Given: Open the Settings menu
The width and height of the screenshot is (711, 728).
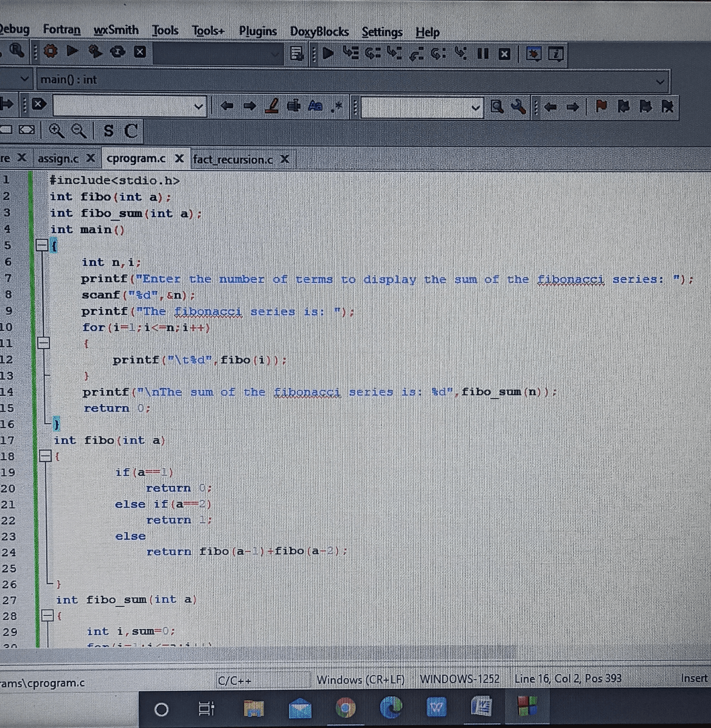Looking at the screenshot, I should (x=382, y=32).
